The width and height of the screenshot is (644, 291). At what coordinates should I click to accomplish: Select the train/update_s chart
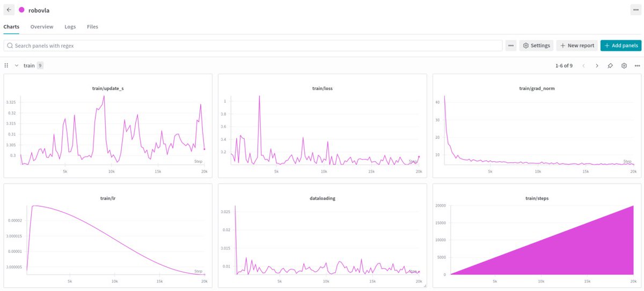point(108,126)
